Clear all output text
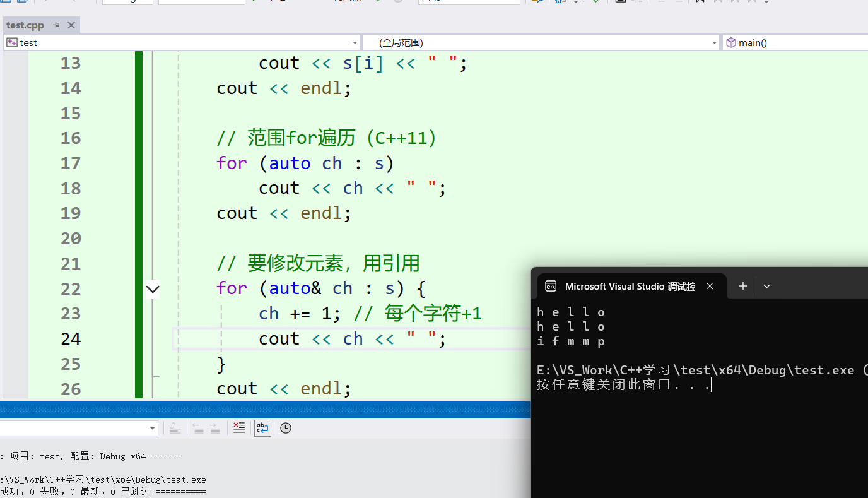The image size is (868, 498). click(239, 428)
